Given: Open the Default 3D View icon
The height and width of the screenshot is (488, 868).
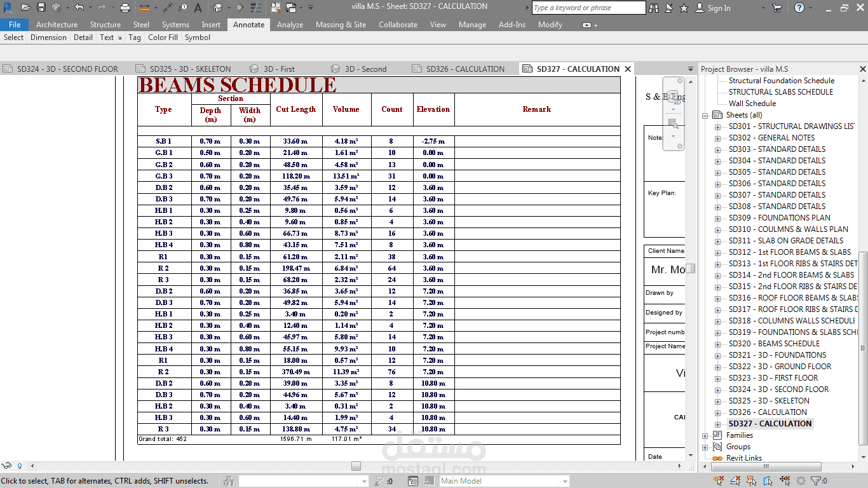Looking at the screenshot, I should pyautogui.click(x=218, y=8).
